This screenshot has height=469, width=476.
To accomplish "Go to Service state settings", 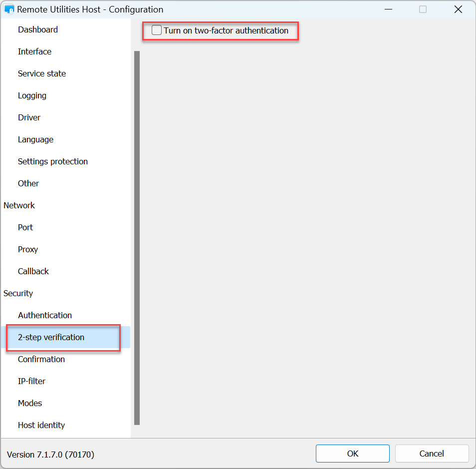I will pyautogui.click(x=42, y=73).
